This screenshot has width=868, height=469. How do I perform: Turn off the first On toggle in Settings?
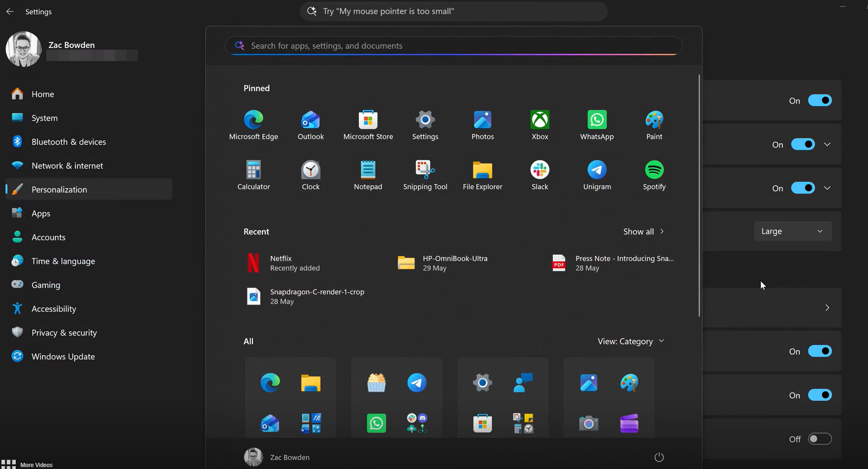tap(820, 101)
